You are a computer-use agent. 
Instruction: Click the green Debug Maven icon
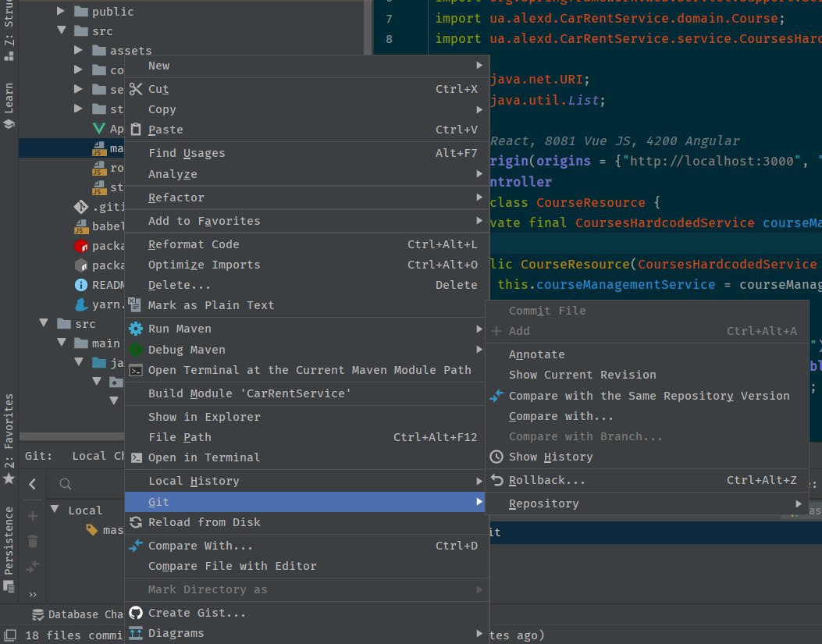tap(136, 350)
